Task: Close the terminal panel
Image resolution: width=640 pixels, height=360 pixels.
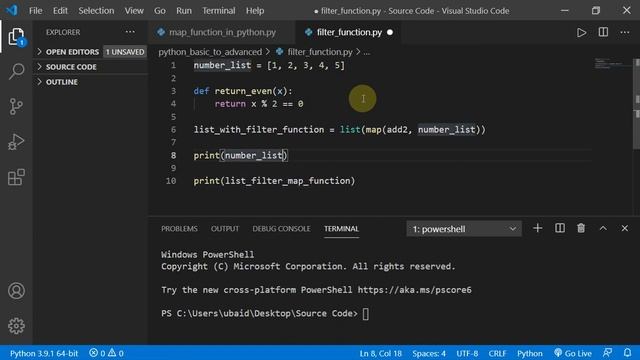Action: 624,228
